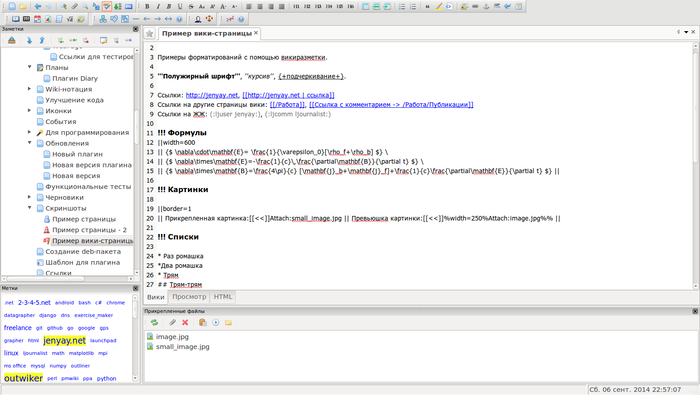Collapse the Обновления tree node

(29, 143)
